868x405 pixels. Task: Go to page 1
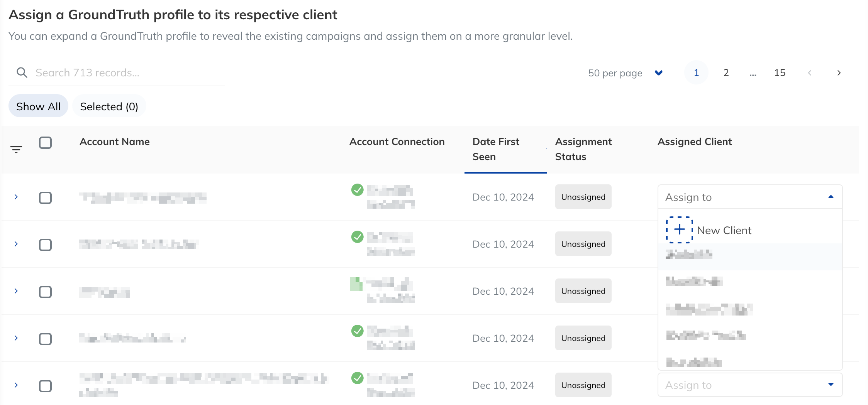(x=696, y=73)
